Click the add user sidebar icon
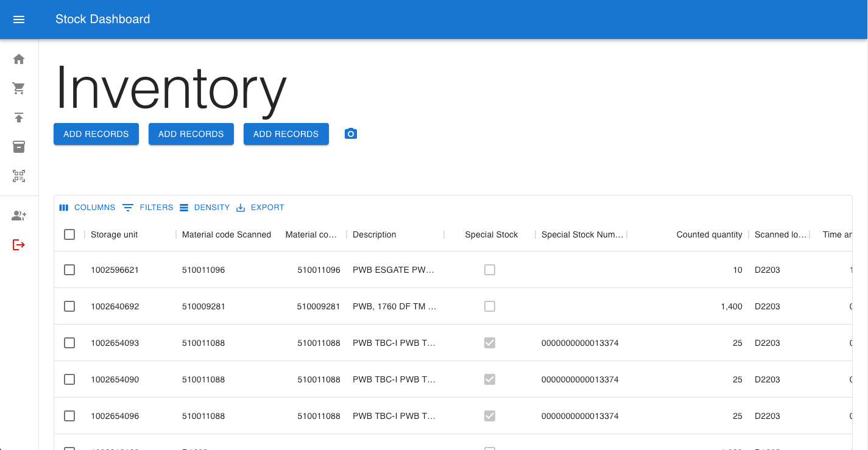868x450 pixels. click(x=19, y=216)
